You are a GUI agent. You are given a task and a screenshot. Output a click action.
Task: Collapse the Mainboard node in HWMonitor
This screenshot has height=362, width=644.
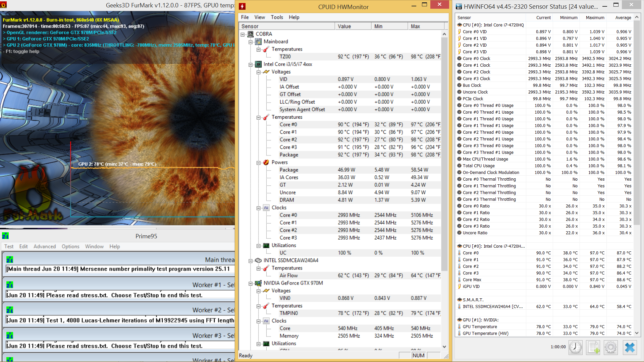tap(251, 42)
